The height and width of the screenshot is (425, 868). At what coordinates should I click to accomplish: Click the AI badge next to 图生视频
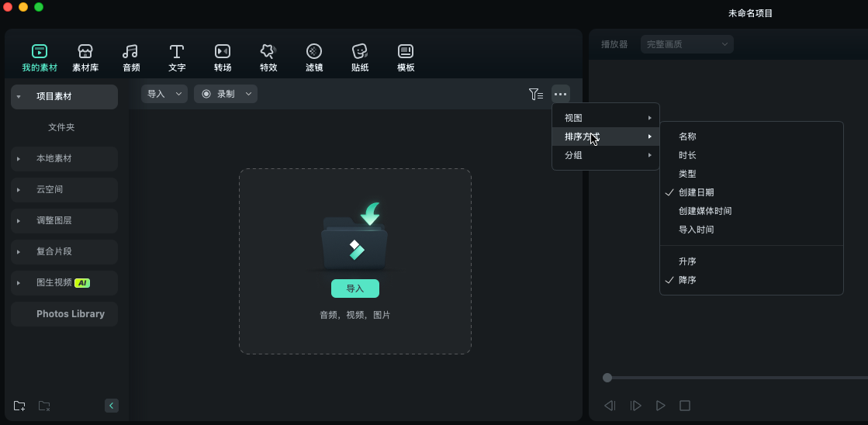pyautogui.click(x=82, y=283)
